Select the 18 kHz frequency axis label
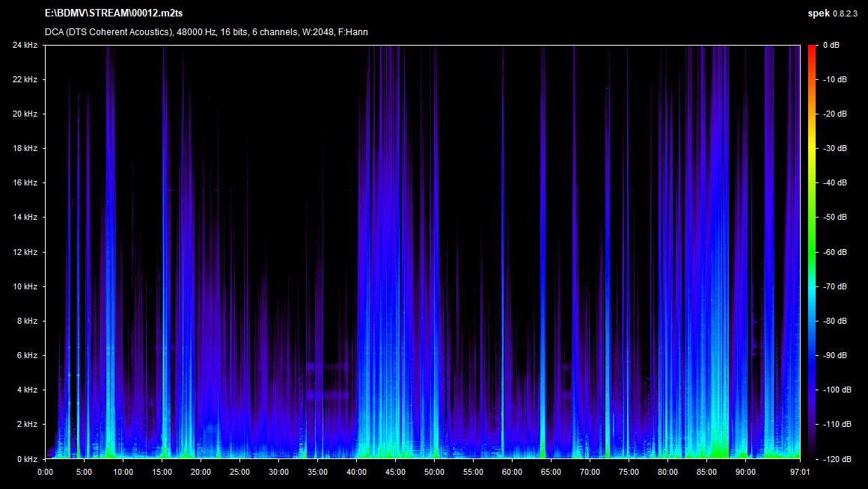The width and height of the screenshot is (868, 489). [x=25, y=149]
